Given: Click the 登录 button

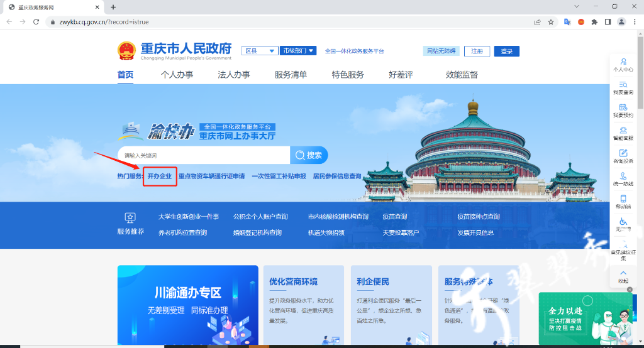Looking at the screenshot, I should coord(506,52).
